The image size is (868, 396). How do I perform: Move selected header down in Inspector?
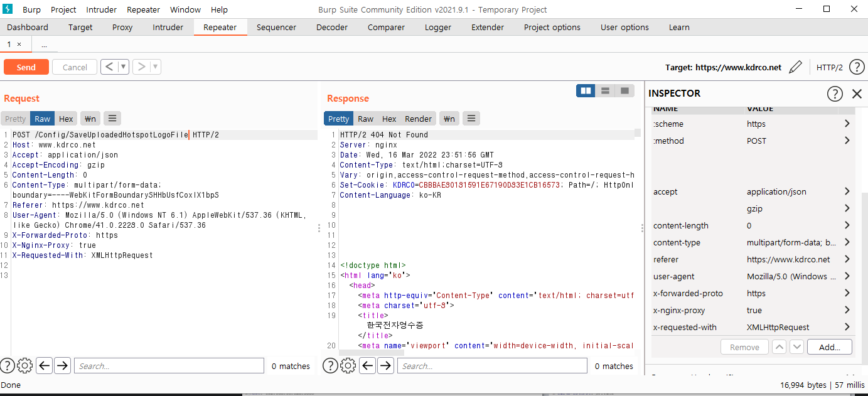[796, 346]
